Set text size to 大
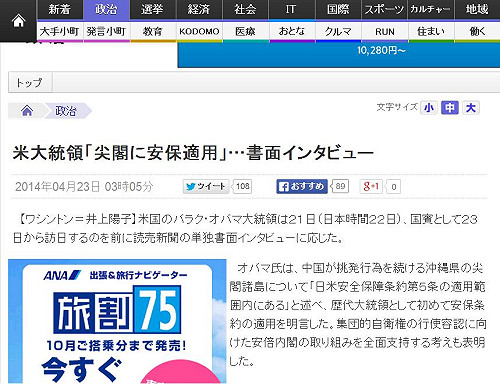The image size is (500, 384). 471,108
